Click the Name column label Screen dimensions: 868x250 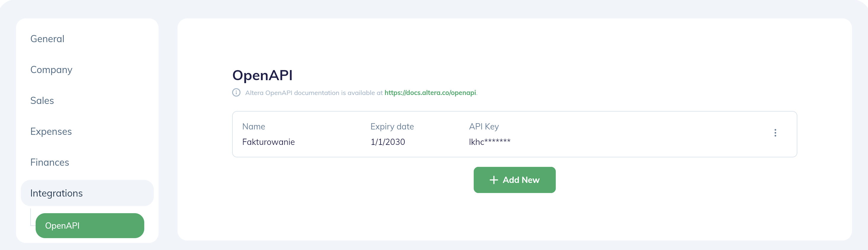254,127
